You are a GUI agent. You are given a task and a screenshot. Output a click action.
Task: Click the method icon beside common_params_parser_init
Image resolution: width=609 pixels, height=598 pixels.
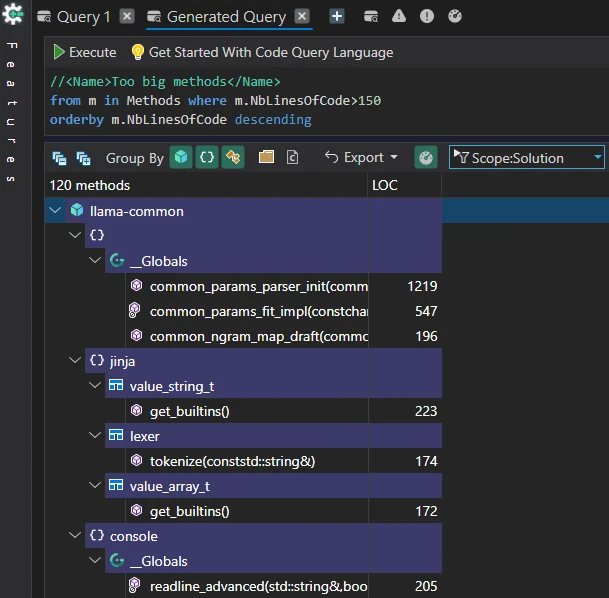tap(136, 285)
